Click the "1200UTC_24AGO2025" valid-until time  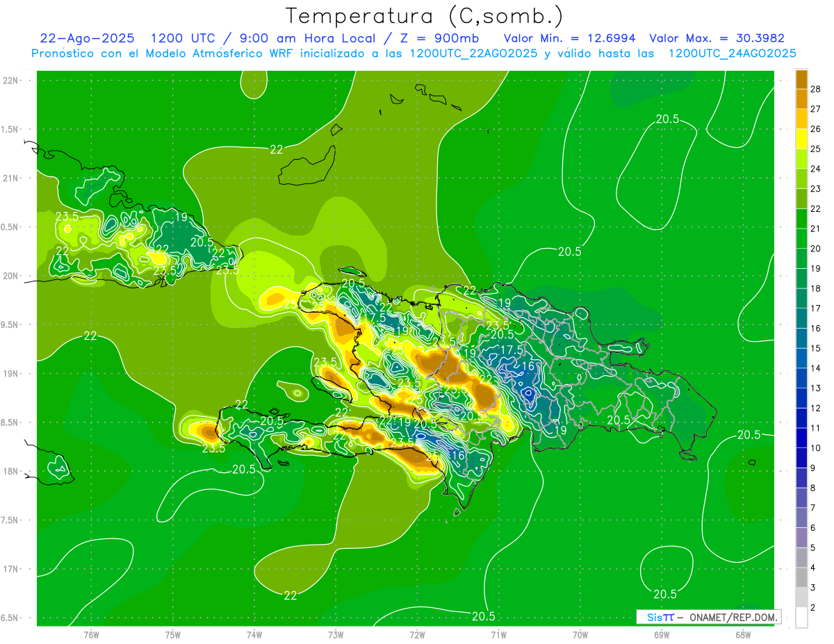pyautogui.click(x=732, y=53)
